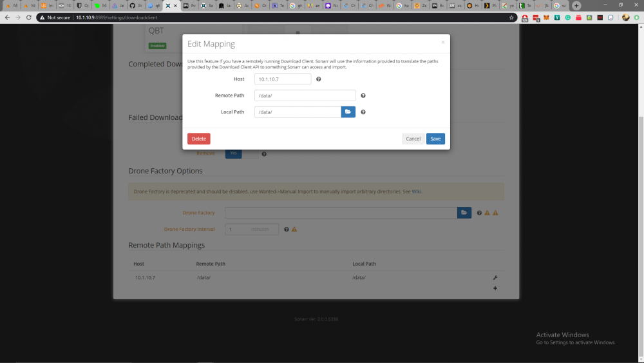Open the red extension with 125 badge
Viewport: 644px width, 363px height.
tap(525, 17)
